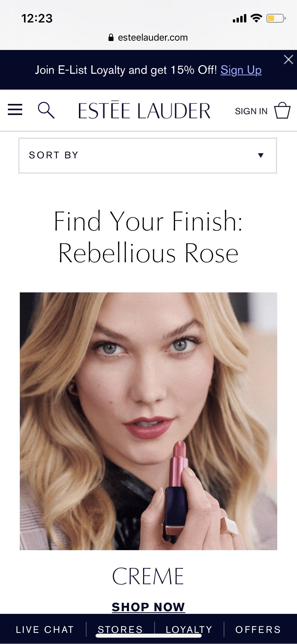Select the Stores bottom tab
This screenshot has height=644, width=297.
click(x=120, y=629)
